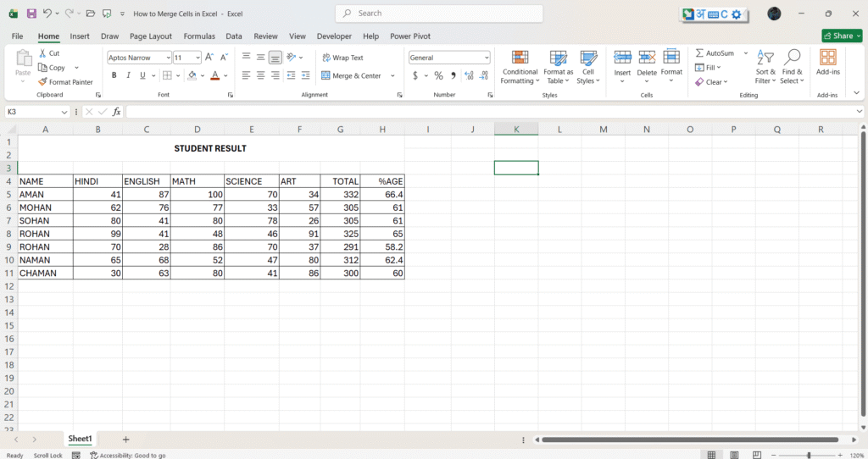Adjust the zoom slider handle
The width and height of the screenshot is (868, 459).
click(x=809, y=455)
